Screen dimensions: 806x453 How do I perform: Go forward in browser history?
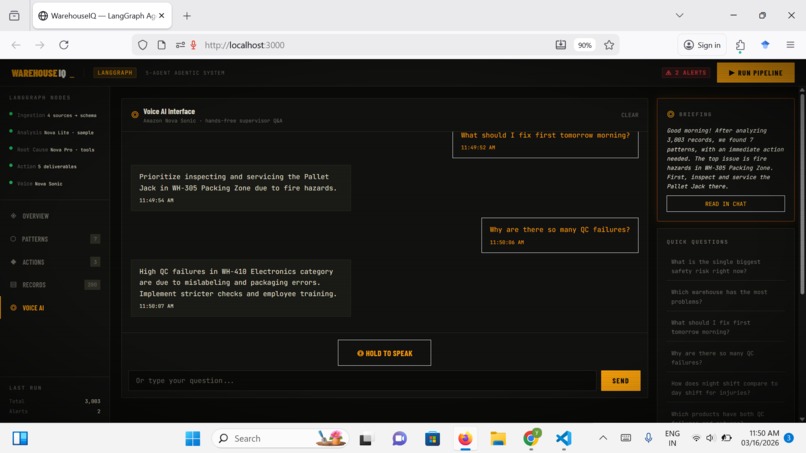tap(40, 45)
